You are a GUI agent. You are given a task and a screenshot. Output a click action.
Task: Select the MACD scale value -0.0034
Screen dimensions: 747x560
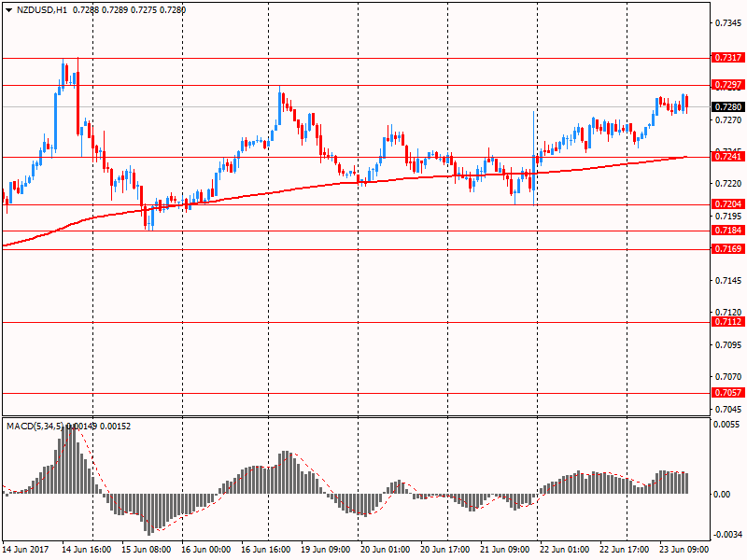pyautogui.click(x=726, y=534)
